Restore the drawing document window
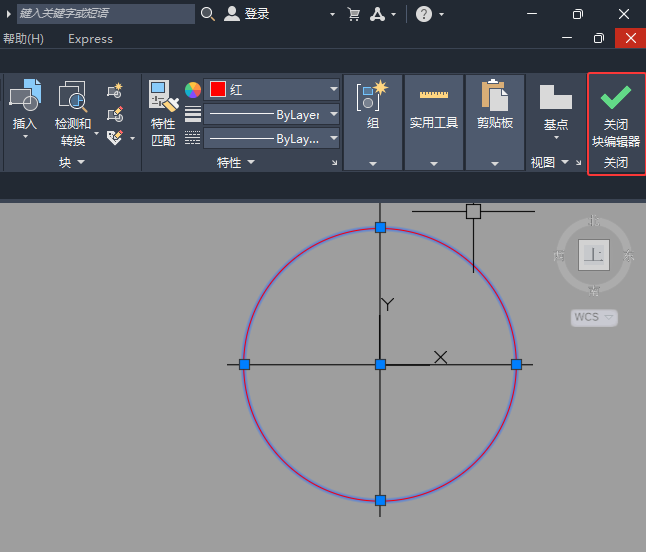The width and height of the screenshot is (646, 552). point(599,38)
